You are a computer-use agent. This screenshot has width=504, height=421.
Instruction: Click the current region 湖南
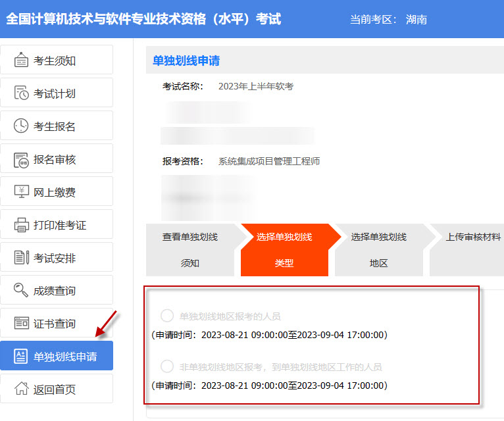tap(416, 20)
